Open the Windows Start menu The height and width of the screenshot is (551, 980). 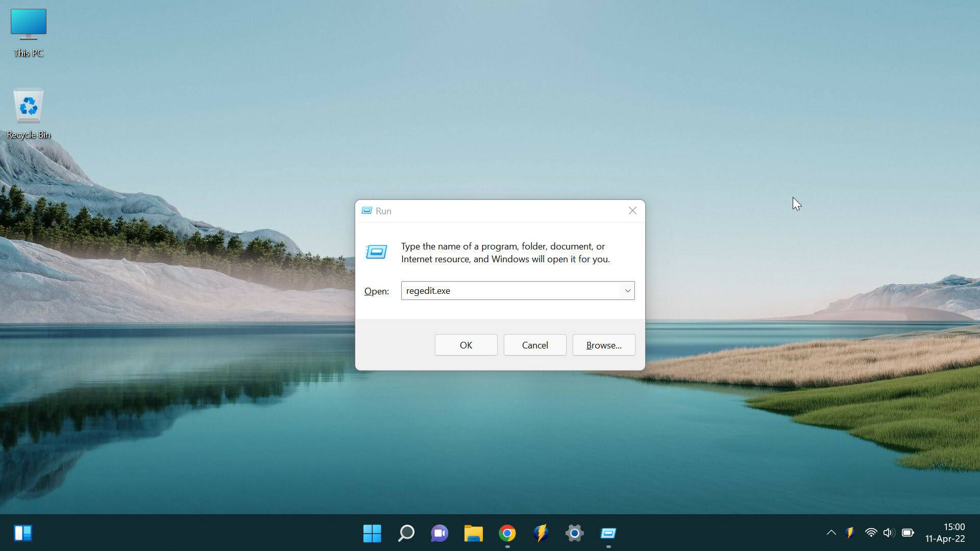(x=372, y=533)
